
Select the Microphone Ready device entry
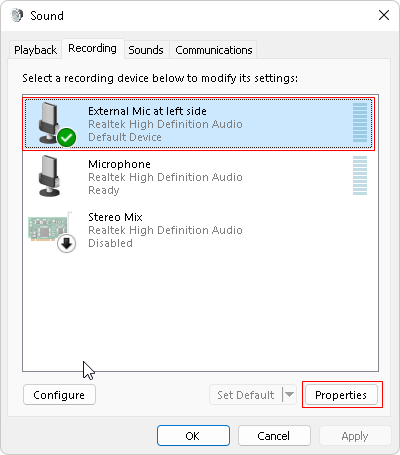point(200,177)
